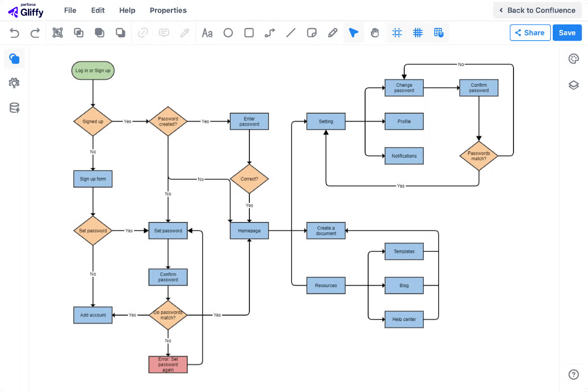Open the Themes palette panel
This screenshot has width=588, height=392.
click(574, 59)
